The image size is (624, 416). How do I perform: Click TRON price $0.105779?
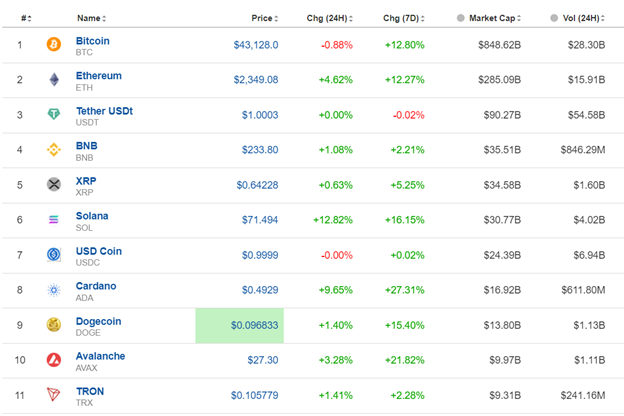coord(254,395)
